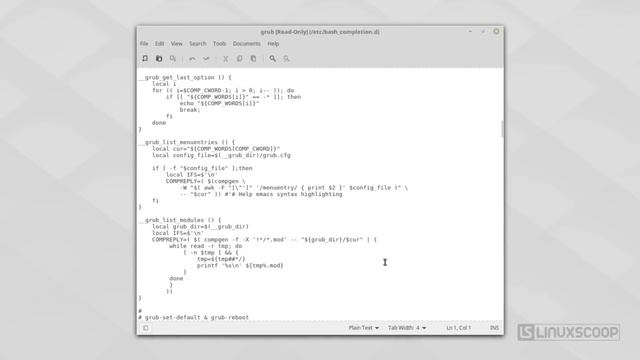640x360 pixels.
Task: Click the comment '# grub-set-default & grub-reboot'
Action: tap(193, 317)
